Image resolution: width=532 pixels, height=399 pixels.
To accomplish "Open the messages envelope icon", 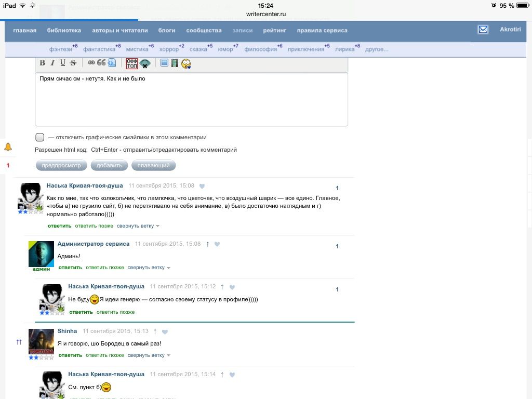I will (x=483, y=30).
